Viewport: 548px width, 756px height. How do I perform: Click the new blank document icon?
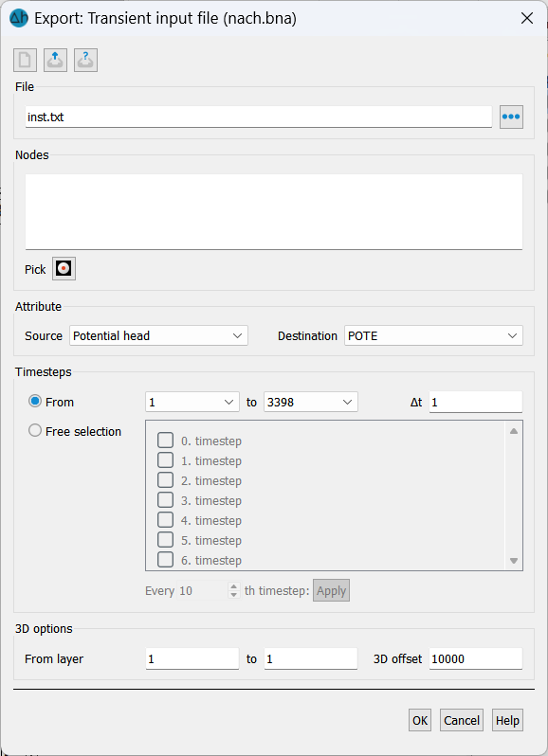click(x=25, y=61)
